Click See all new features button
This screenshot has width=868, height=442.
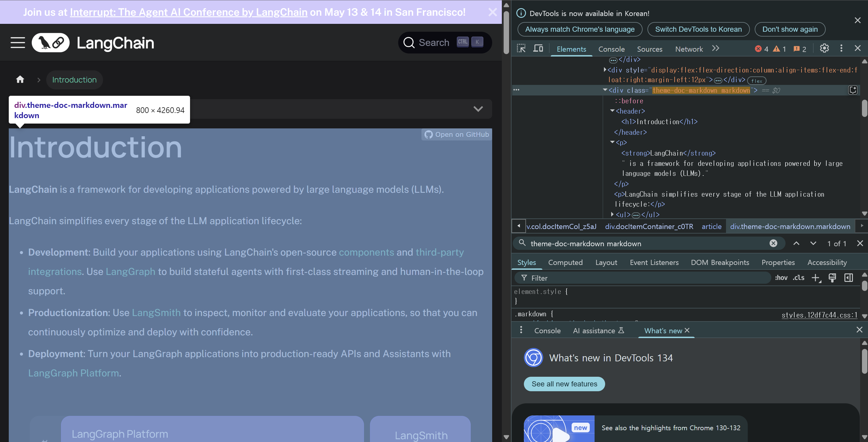564,384
